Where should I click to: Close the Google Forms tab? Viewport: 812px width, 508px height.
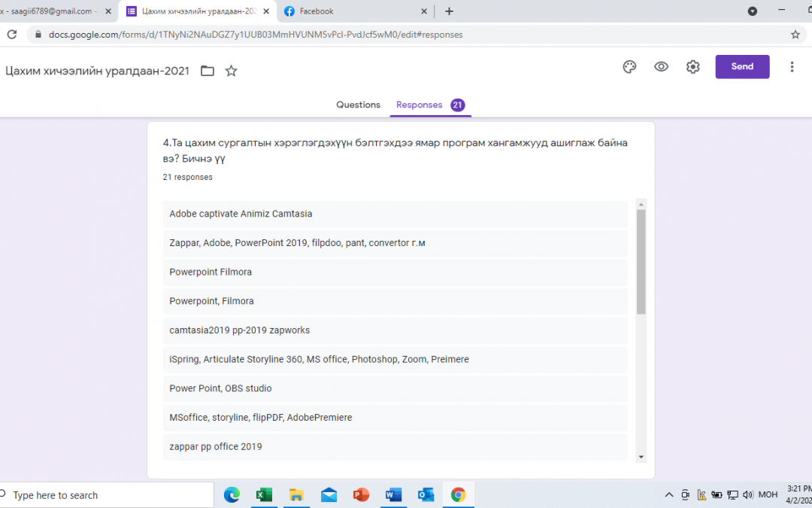(x=266, y=11)
